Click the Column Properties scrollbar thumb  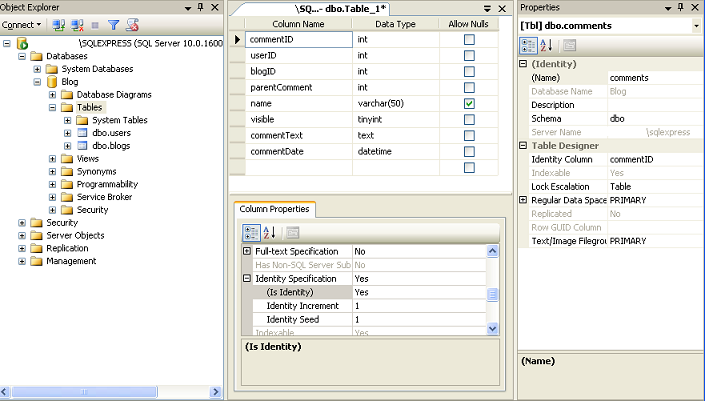click(492, 294)
